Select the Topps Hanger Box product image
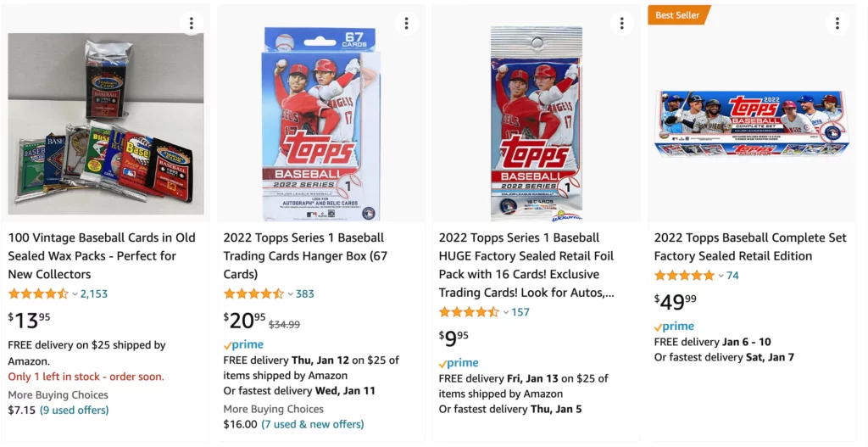The width and height of the screenshot is (868, 447). (320, 124)
